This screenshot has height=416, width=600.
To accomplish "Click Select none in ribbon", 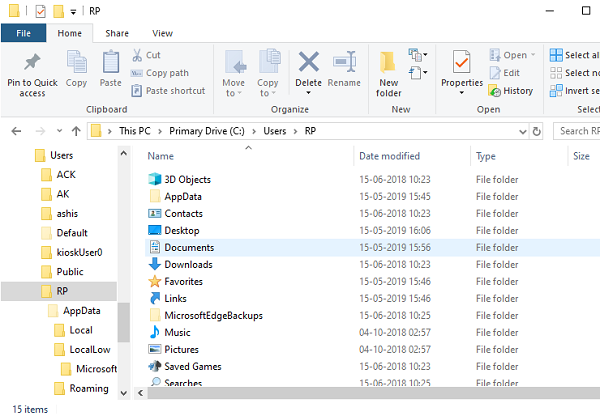I will (x=574, y=73).
